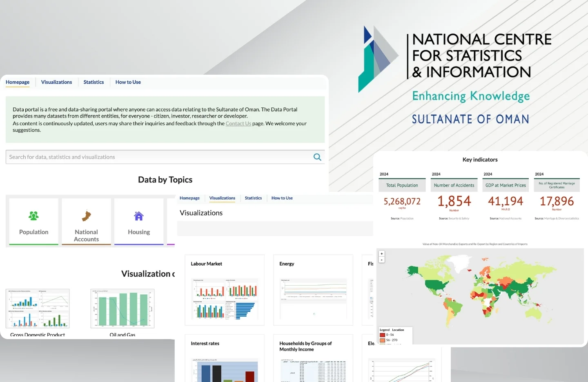Open the Interest rates visualization card
Screen dimensions: 588x382
(x=225, y=359)
